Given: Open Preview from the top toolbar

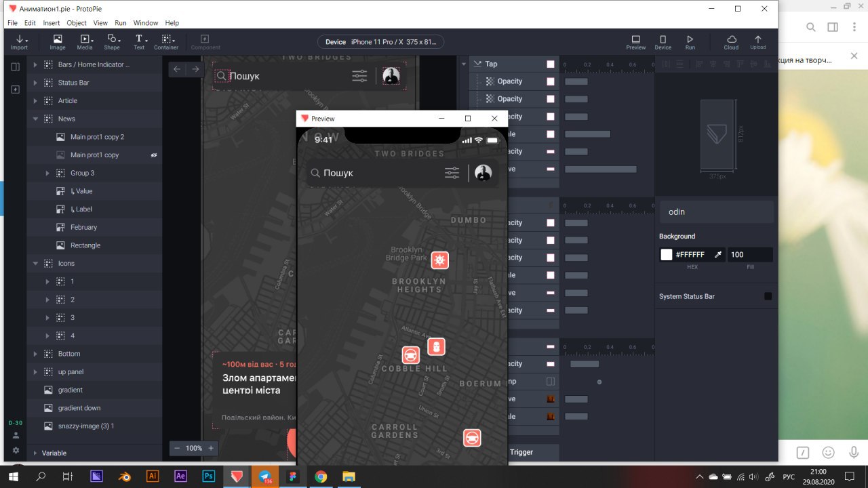Looking at the screenshot, I should coord(636,42).
